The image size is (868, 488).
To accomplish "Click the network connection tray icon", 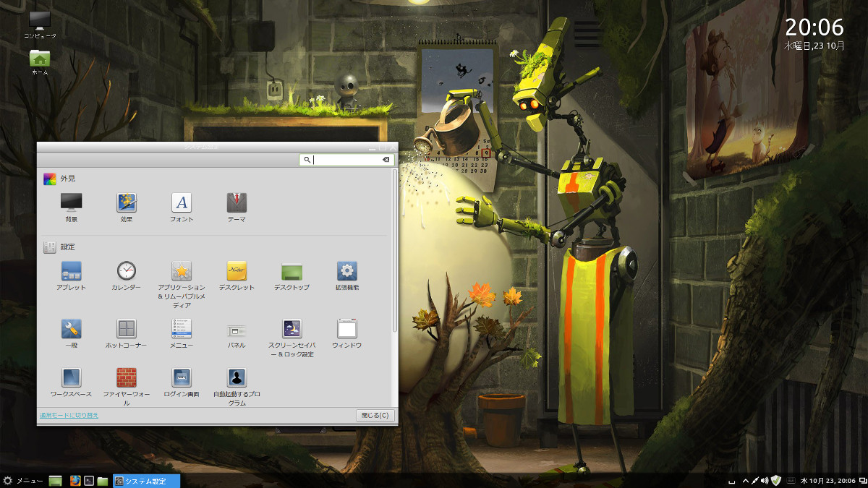I will click(x=754, y=481).
